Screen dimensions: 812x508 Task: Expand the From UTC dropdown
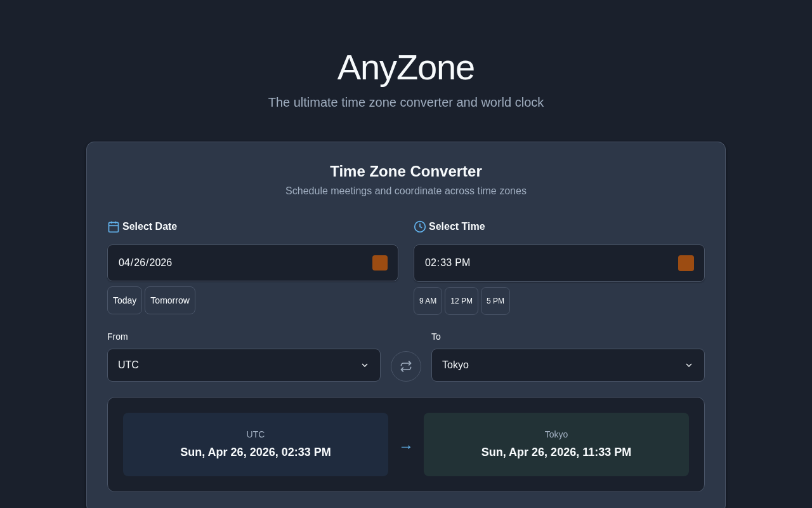(244, 365)
